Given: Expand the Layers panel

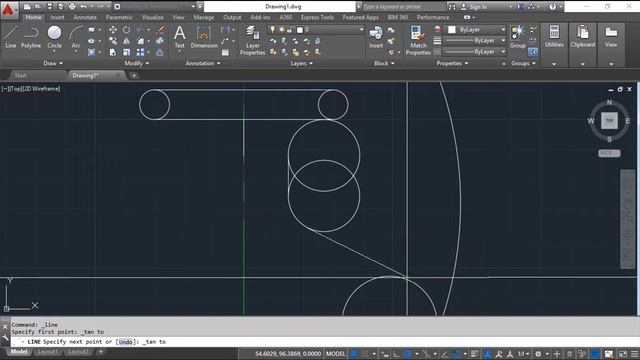Looking at the screenshot, I should click(x=302, y=63).
